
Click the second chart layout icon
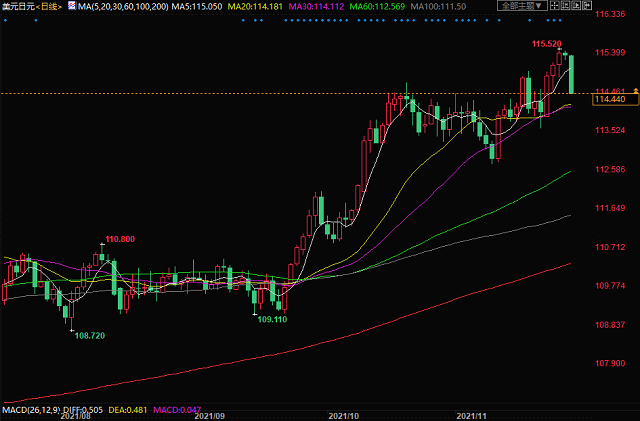pyautogui.click(x=564, y=7)
